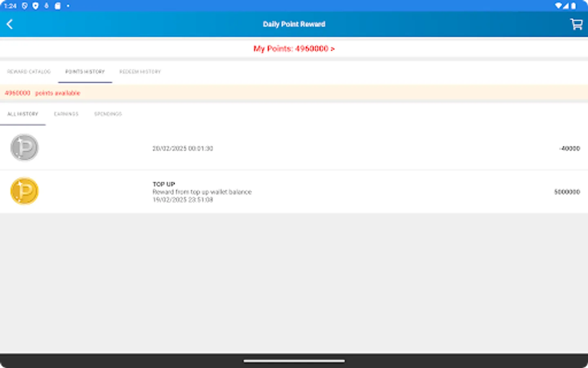Switch to the Reward Catalog tab
The image size is (588, 368).
[29, 72]
